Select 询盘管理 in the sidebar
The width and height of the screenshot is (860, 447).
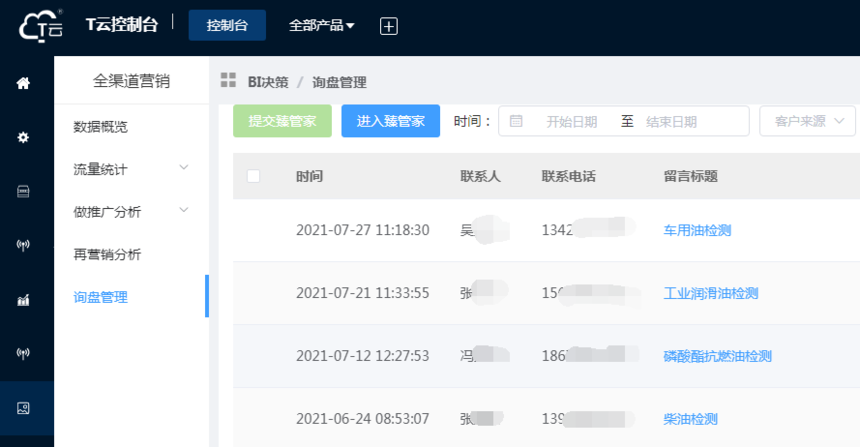100,297
